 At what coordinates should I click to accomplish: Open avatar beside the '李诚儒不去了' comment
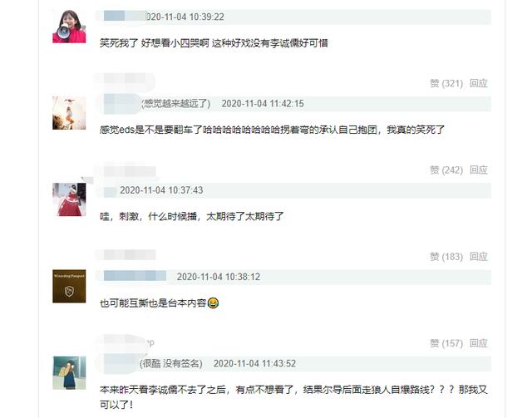69,372
